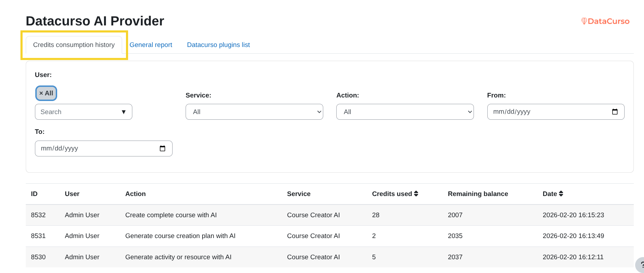Select the Credits consumption history tab
Image resolution: width=644 pixels, height=273 pixels.
point(74,45)
